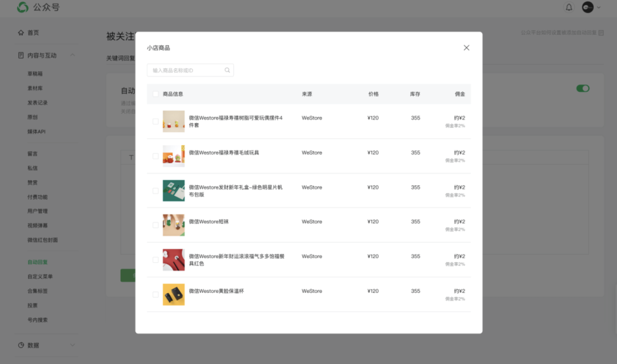Focus the 输入商品名称或ID search field
This screenshot has height=364, width=617.
click(x=190, y=70)
